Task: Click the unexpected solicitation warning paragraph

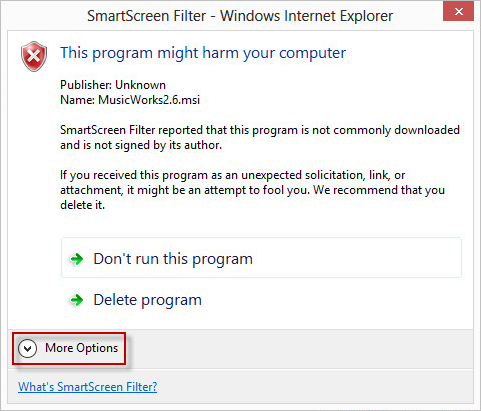Action: click(252, 190)
